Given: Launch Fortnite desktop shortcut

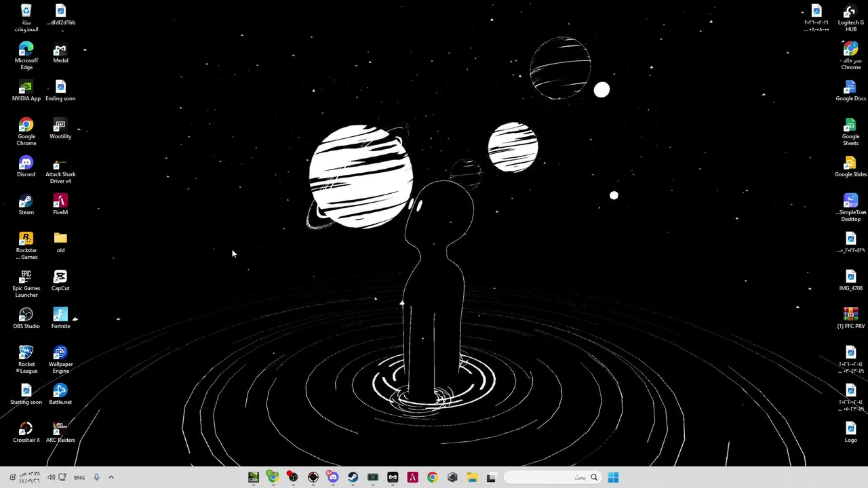Looking at the screenshot, I should coord(60,319).
